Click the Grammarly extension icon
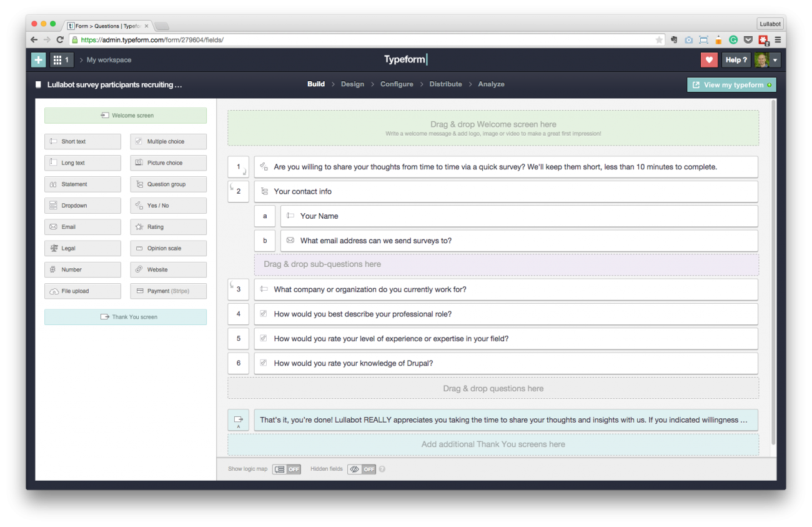Viewport: 812px width, 527px height. 733,39
